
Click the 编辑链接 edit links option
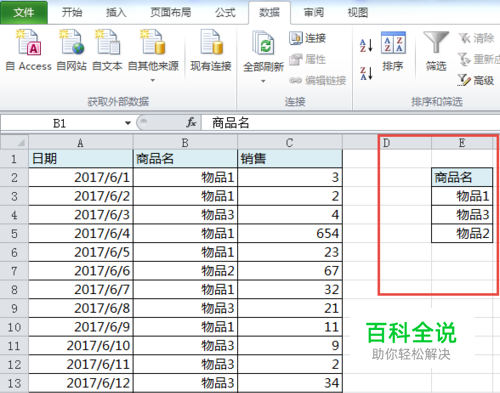click(x=317, y=80)
